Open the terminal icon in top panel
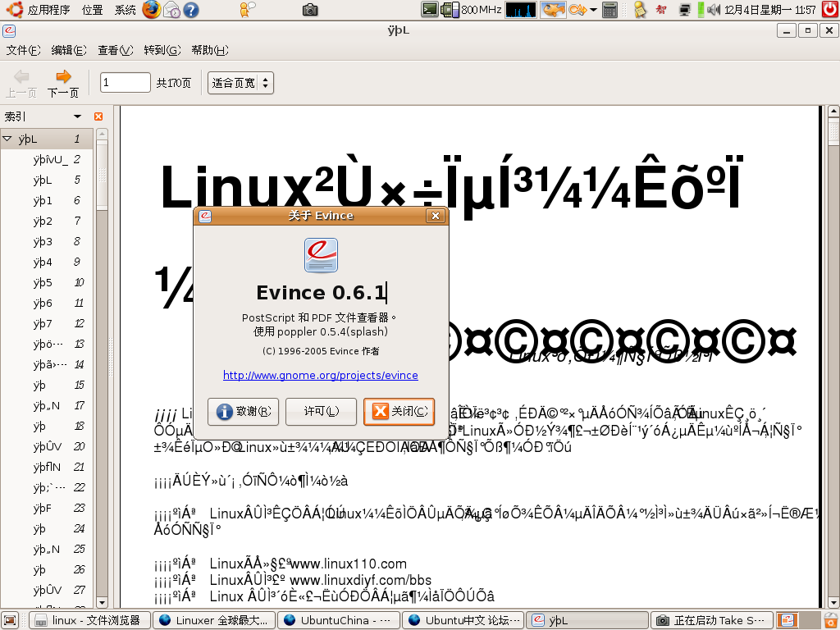 429,10
